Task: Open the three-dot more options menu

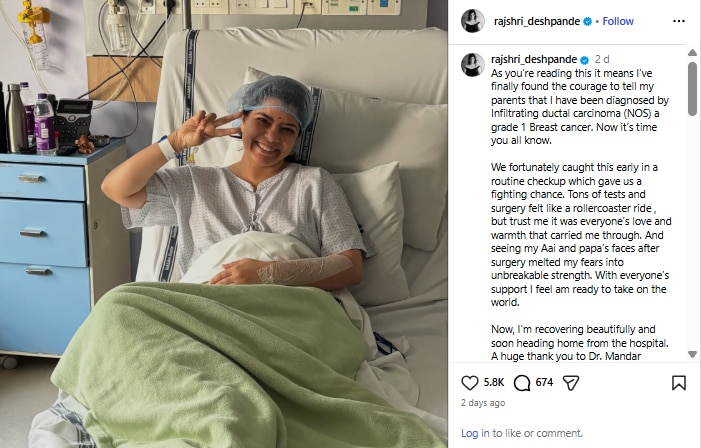Action: [679, 21]
